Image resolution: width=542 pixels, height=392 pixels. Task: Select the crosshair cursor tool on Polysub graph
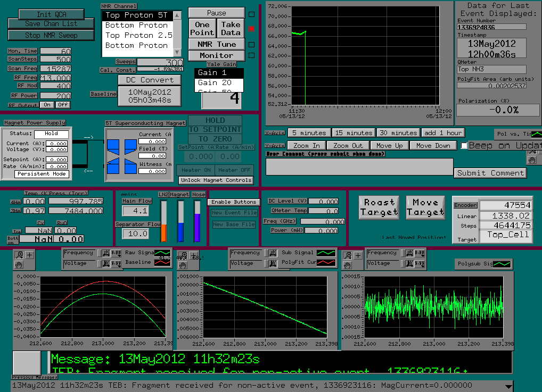click(358, 256)
